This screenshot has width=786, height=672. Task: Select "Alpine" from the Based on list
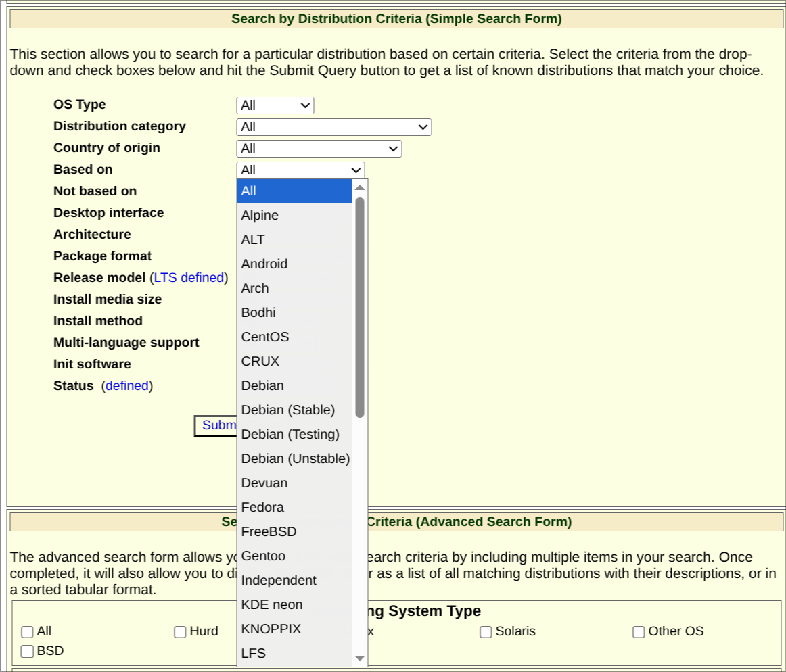point(258,215)
